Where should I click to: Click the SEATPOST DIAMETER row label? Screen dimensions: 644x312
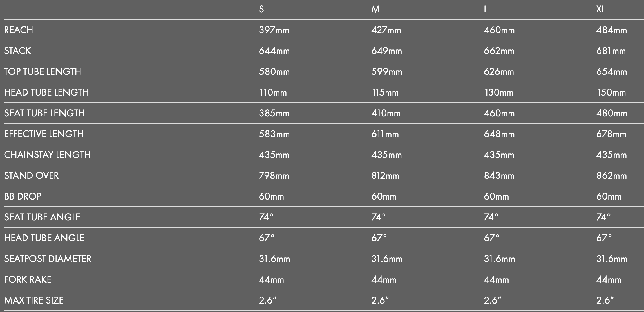(48, 259)
